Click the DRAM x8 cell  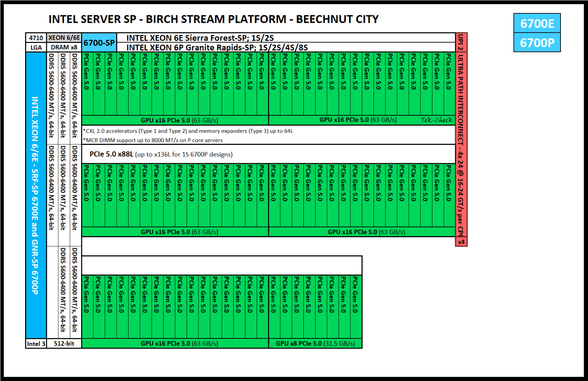point(64,47)
